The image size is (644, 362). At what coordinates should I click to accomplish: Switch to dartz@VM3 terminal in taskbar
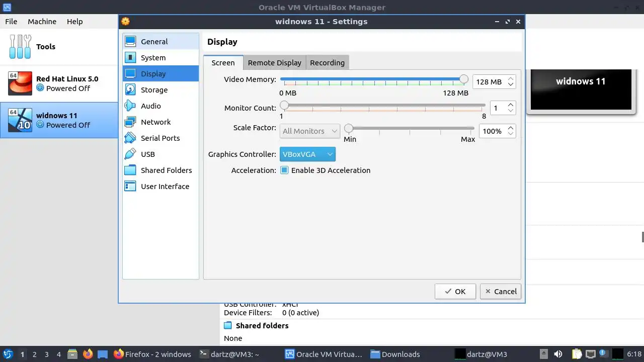(x=229, y=354)
